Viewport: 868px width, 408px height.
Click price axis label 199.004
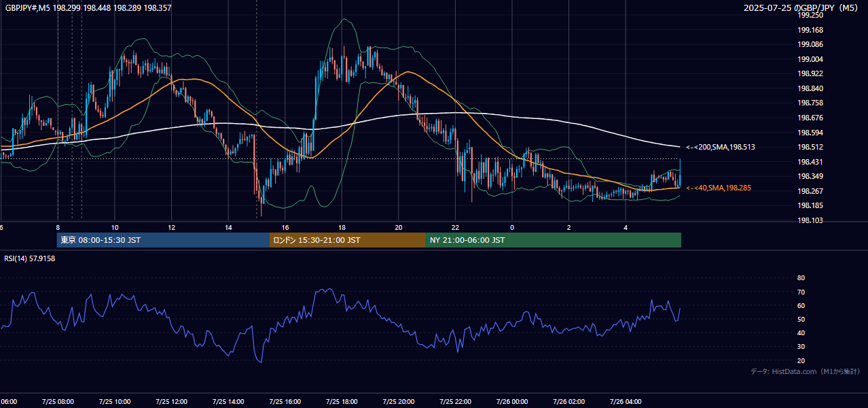(x=810, y=59)
